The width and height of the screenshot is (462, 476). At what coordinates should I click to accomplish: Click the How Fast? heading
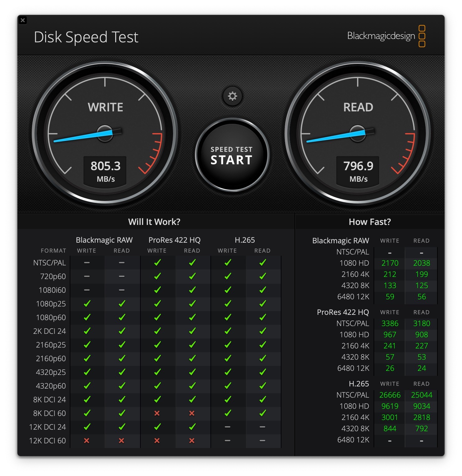pos(370,222)
